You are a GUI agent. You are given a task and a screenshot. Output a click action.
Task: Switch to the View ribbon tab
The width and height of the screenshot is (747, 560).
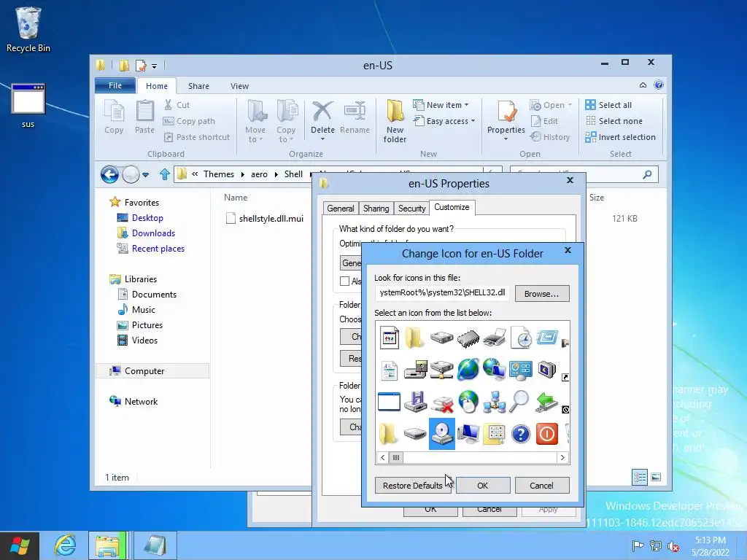click(x=239, y=86)
